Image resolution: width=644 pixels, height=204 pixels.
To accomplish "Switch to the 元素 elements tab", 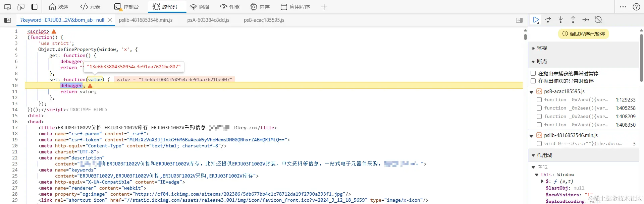I will click(x=90, y=7).
